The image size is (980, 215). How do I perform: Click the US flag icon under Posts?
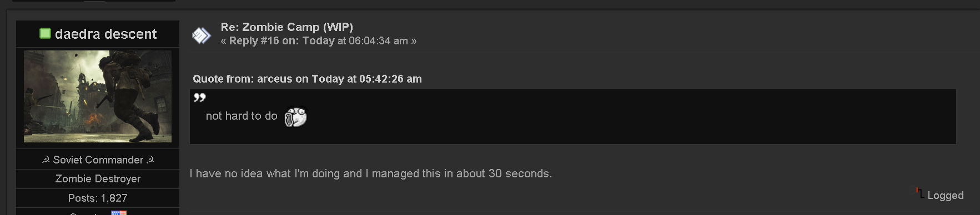click(x=119, y=212)
